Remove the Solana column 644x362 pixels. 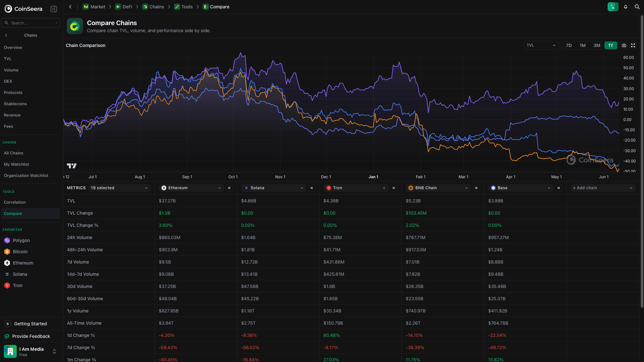(x=312, y=188)
